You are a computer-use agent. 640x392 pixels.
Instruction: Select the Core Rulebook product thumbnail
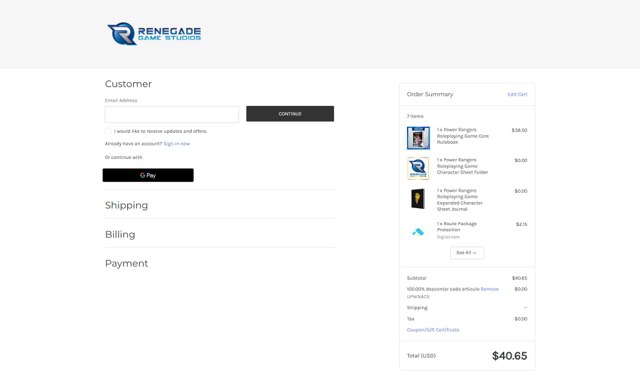tap(418, 138)
